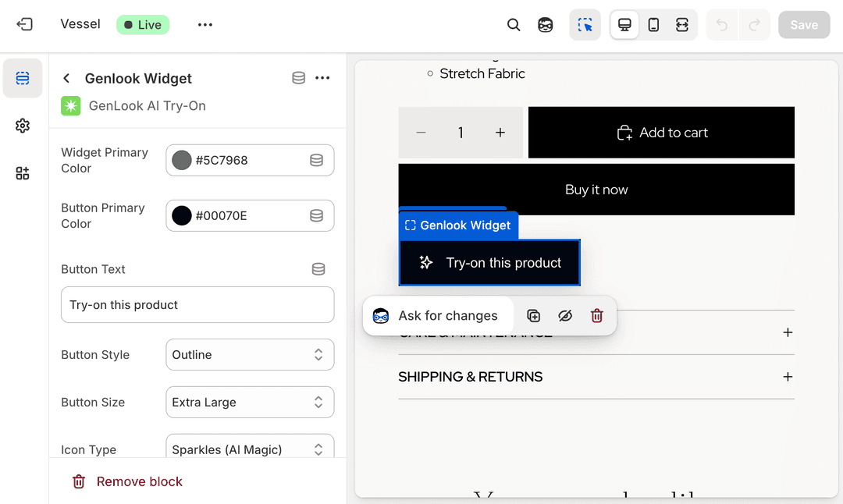
Task: Connect dynamic source for Button Text
Action: [x=318, y=268]
